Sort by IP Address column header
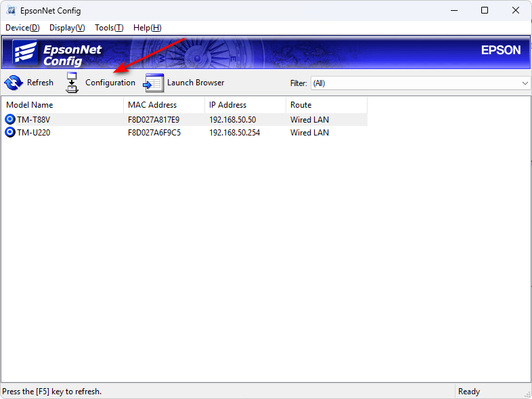The height and width of the screenshot is (399, 532). [245, 105]
